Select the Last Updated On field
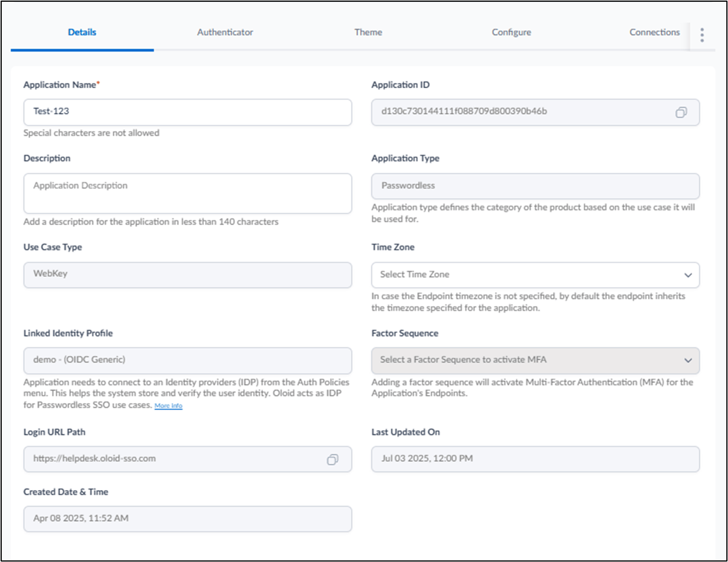The height and width of the screenshot is (562, 728). 535,459
